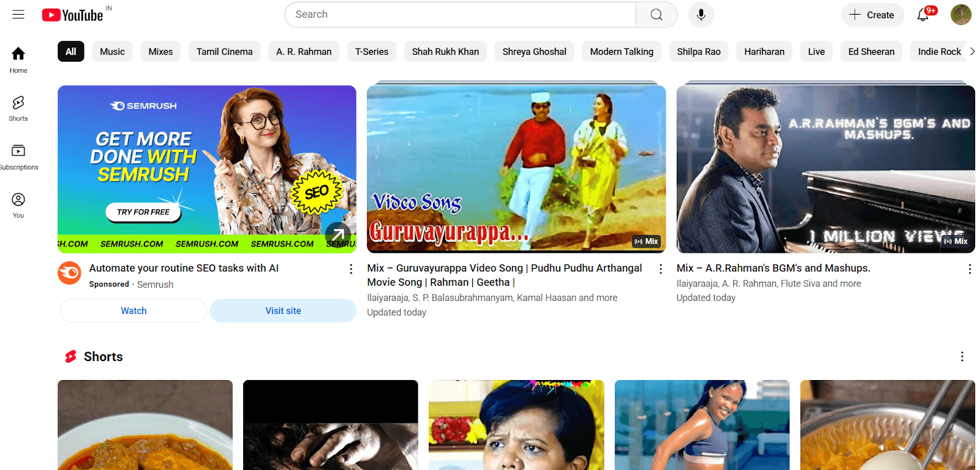Open the Semrush ad thumbnail
980x470 pixels.
tap(207, 169)
